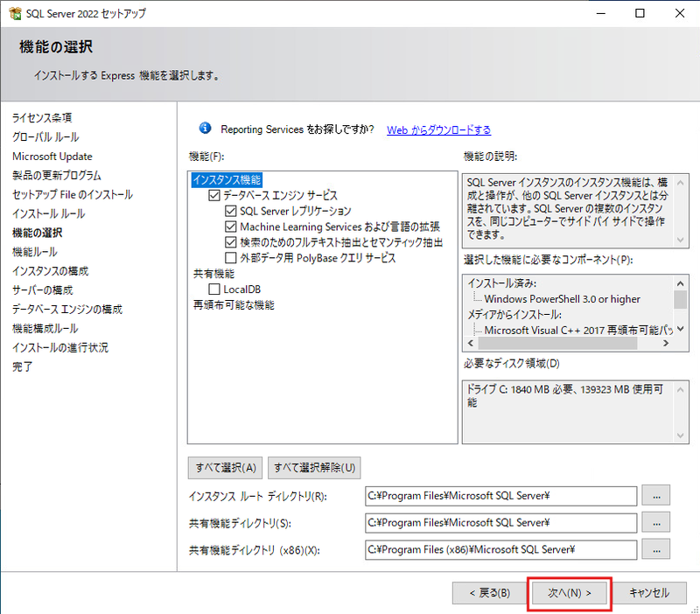Select インストール ルール step in sidebar

(49, 213)
